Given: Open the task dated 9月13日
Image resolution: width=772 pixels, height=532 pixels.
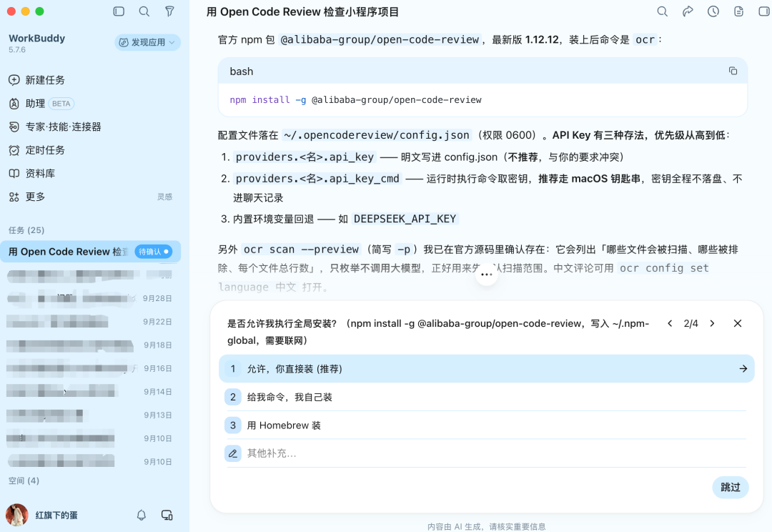Looking at the screenshot, I should click(91, 415).
